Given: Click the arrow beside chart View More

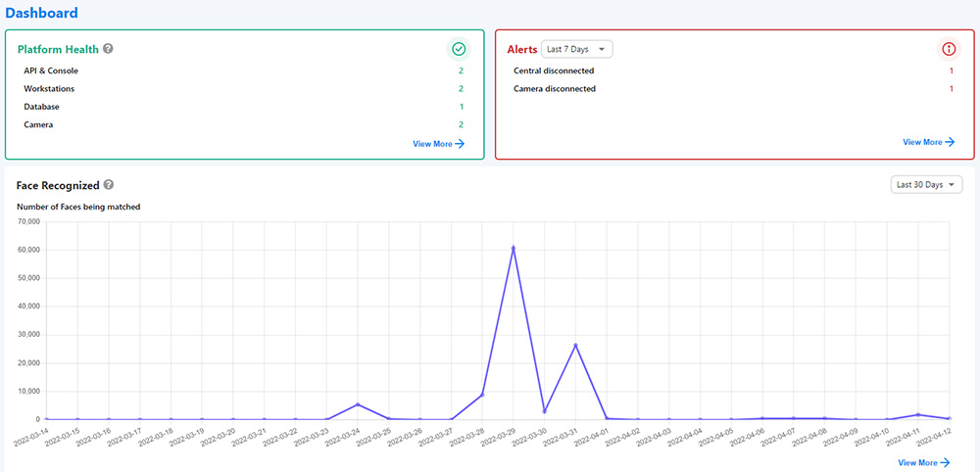Looking at the screenshot, I should (x=944, y=462).
